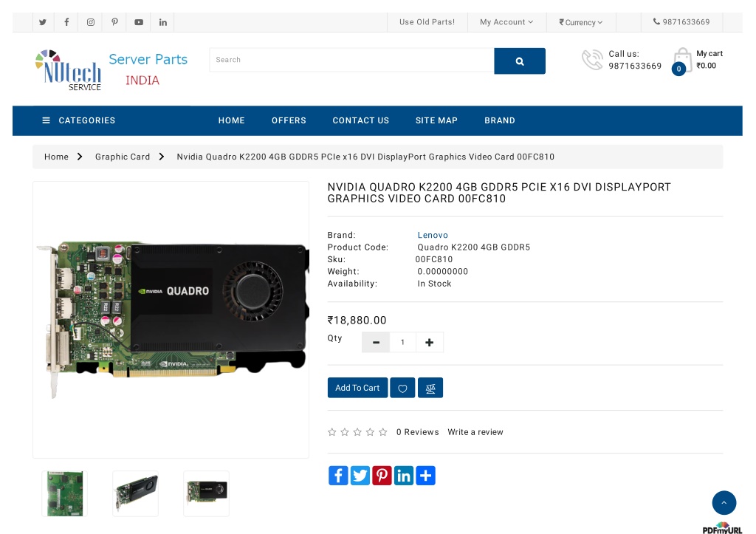The image size is (756, 534).
Task: Decrease quantity with minus button
Action: 376,343
